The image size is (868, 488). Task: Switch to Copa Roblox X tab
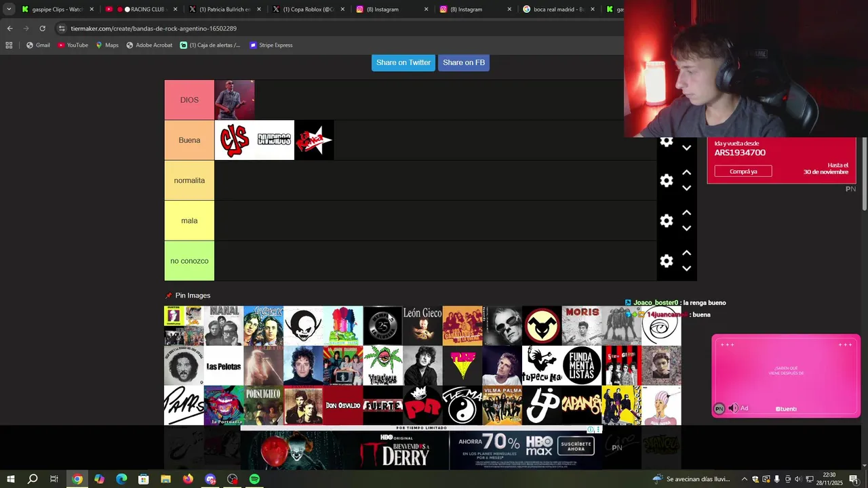point(309,9)
